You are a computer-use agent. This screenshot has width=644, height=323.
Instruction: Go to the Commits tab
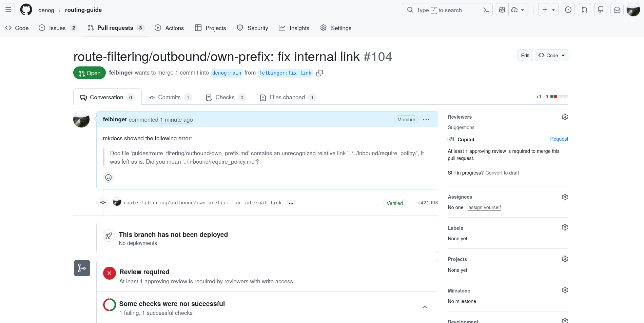point(170,98)
